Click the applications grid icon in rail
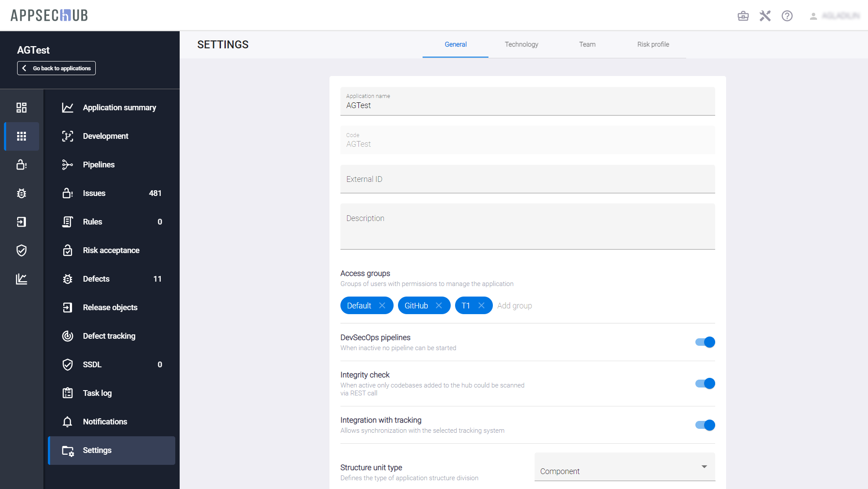This screenshot has width=868, height=489. point(22,136)
